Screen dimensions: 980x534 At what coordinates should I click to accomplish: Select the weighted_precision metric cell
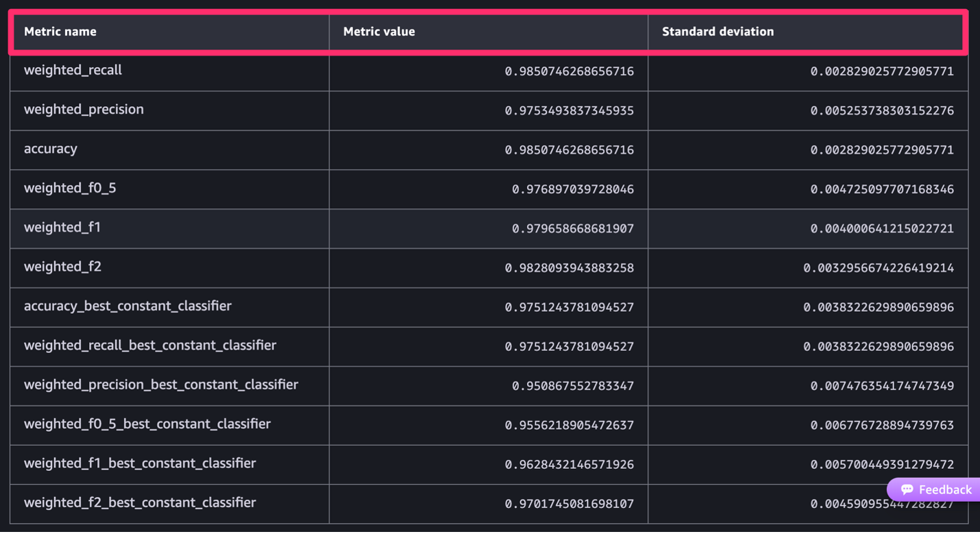coord(84,109)
